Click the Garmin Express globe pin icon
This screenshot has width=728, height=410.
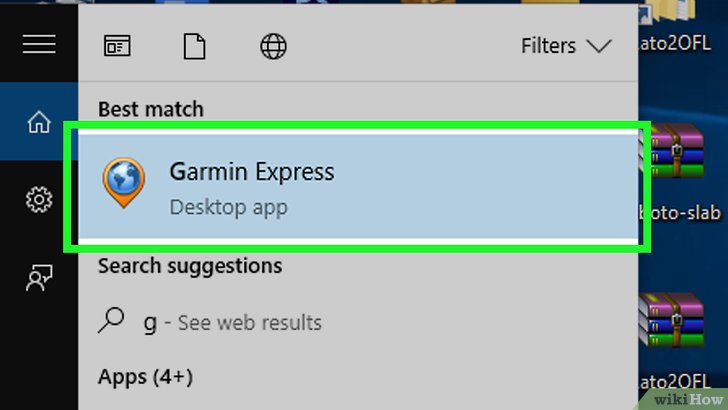[124, 182]
